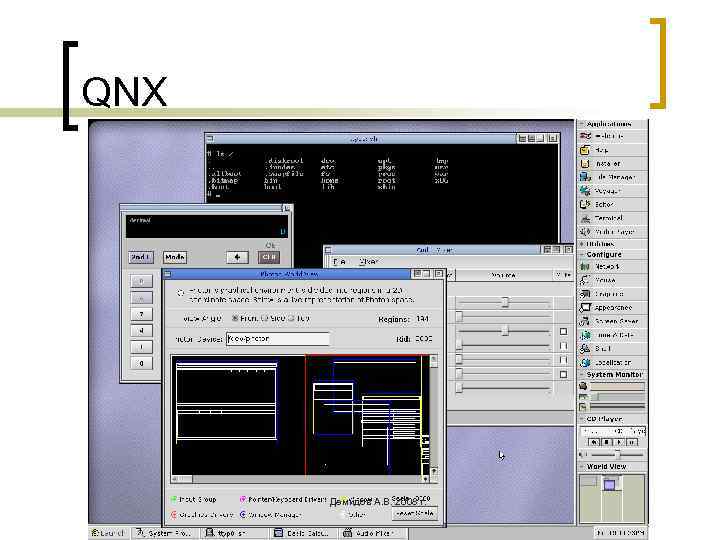Open the Mixer menu in Audio Mixer
The height and width of the screenshot is (540, 720).
[x=369, y=262]
